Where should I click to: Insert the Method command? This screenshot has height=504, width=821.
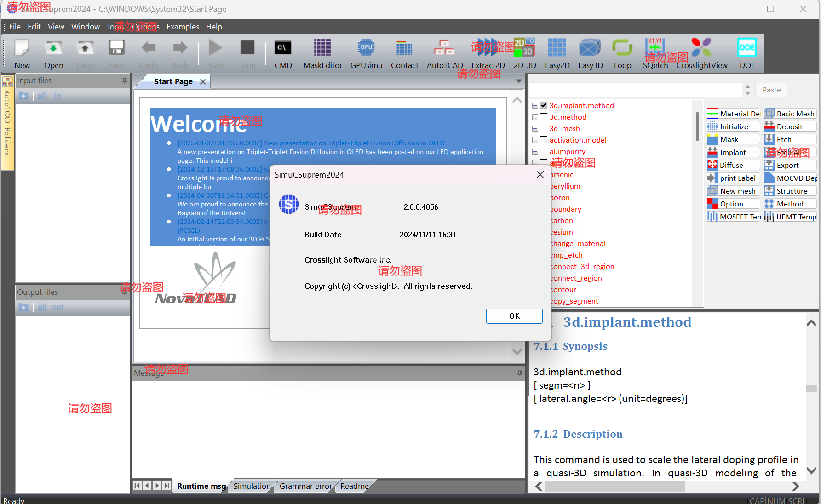pyautogui.click(x=790, y=204)
